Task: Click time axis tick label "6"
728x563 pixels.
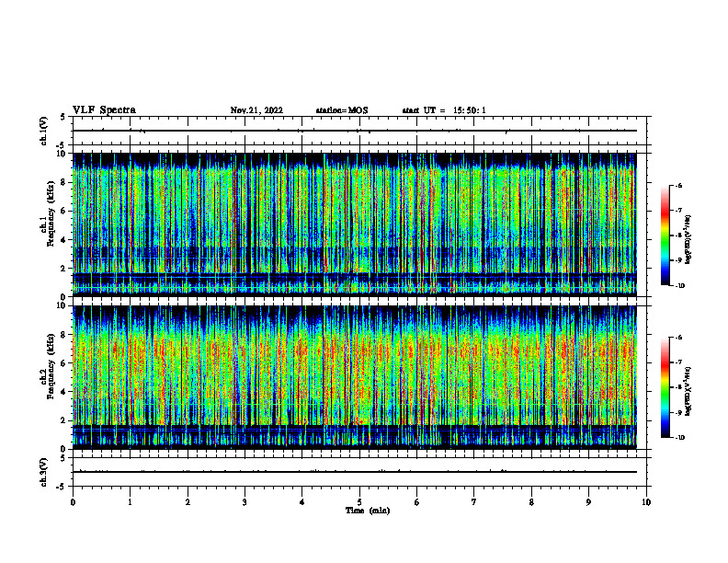Action: (417, 502)
